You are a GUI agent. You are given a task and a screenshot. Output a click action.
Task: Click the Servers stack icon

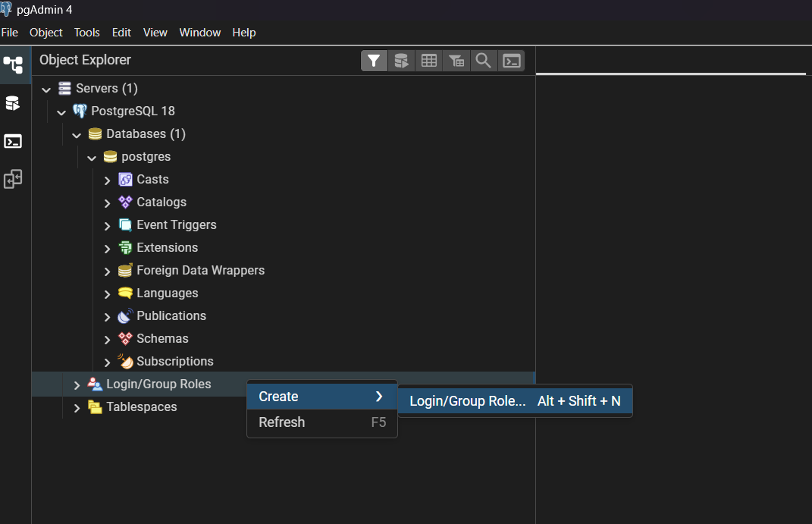tap(64, 89)
